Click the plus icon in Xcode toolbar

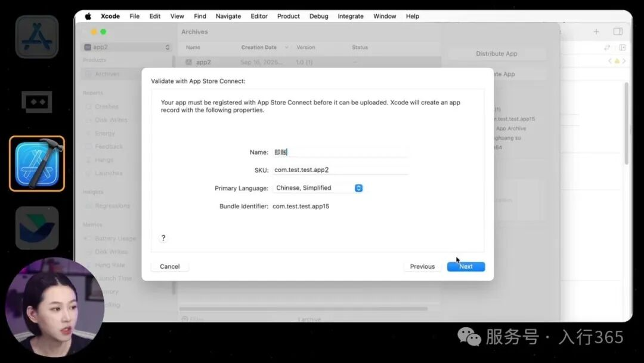click(596, 32)
